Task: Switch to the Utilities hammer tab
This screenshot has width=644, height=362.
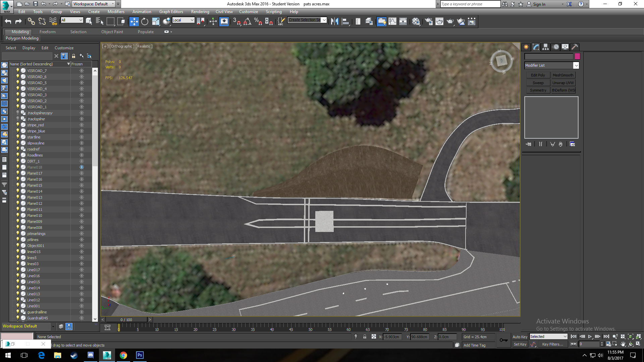Action: tap(575, 47)
